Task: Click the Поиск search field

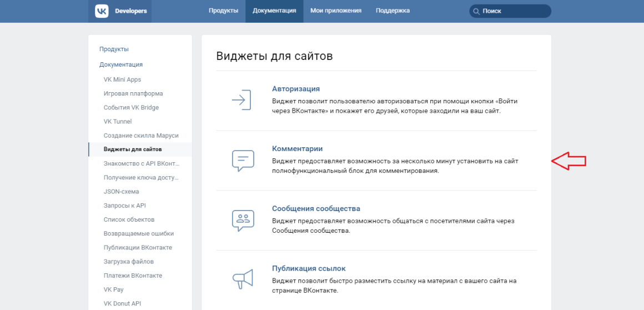Action: (x=510, y=11)
